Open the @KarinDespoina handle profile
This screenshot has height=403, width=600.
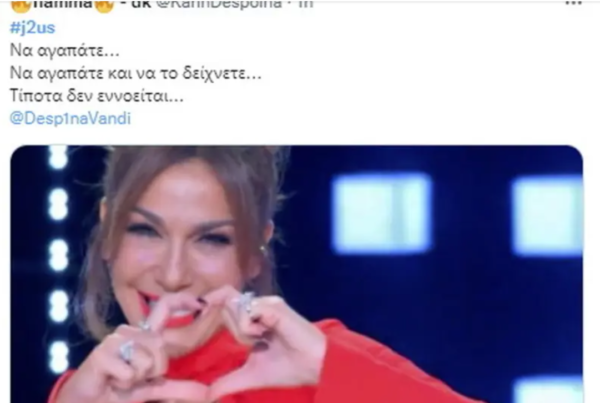pos(218,4)
